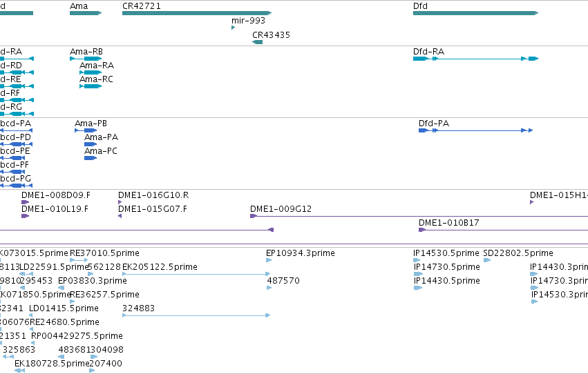588x374 pixels.
Task: Click the EP10934.3prime EST marker
Action: click(269, 260)
